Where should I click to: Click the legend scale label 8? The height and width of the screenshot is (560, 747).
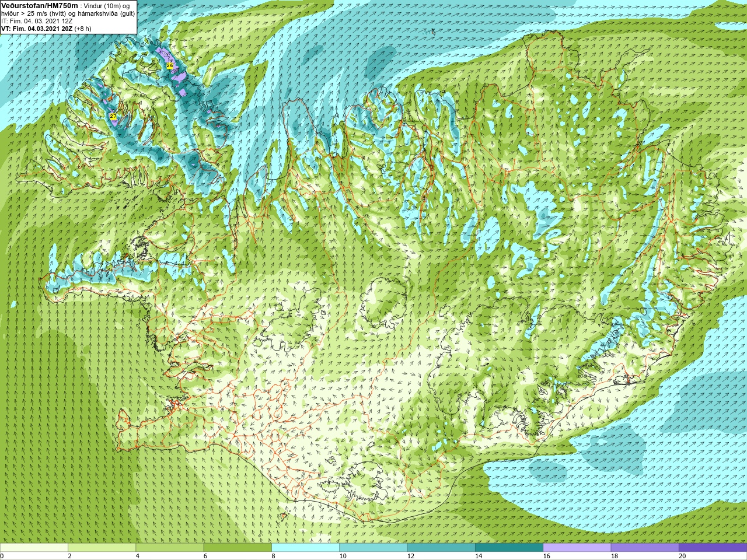tap(273, 556)
